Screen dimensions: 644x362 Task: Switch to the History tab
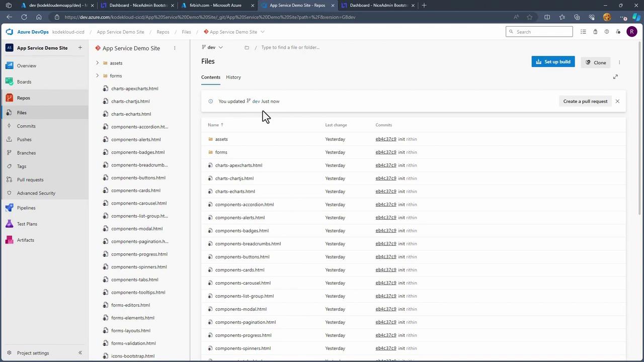pyautogui.click(x=233, y=77)
